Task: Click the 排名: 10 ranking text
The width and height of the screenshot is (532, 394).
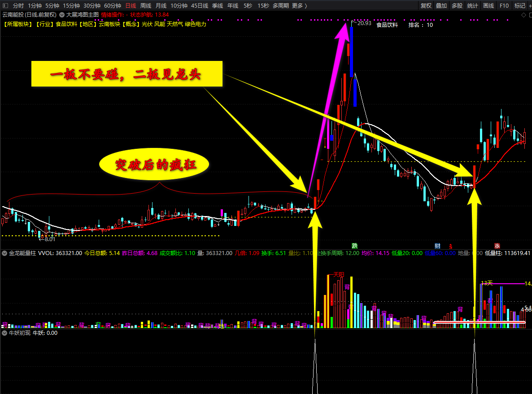Action: pyautogui.click(x=420, y=25)
